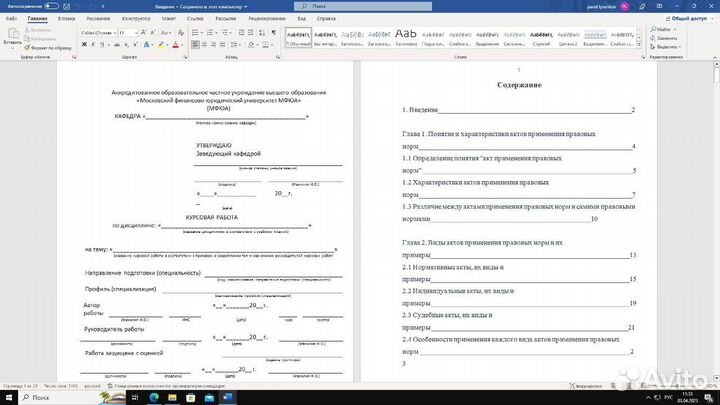Click the numbered list icon
The image size is (720, 405).
click(x=211, y=33)
